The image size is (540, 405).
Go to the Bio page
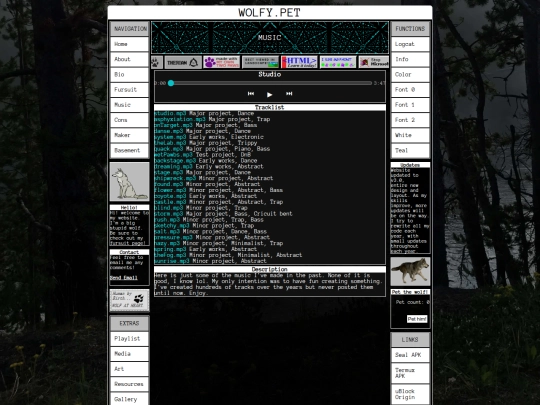coord(129,74)
